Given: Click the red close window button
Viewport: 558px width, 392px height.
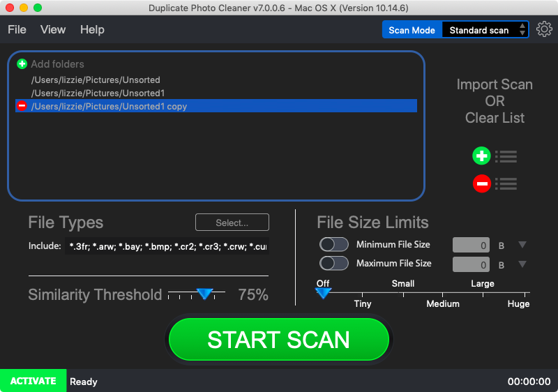Looking at the screenshot, I should click(x=10, y=8).
